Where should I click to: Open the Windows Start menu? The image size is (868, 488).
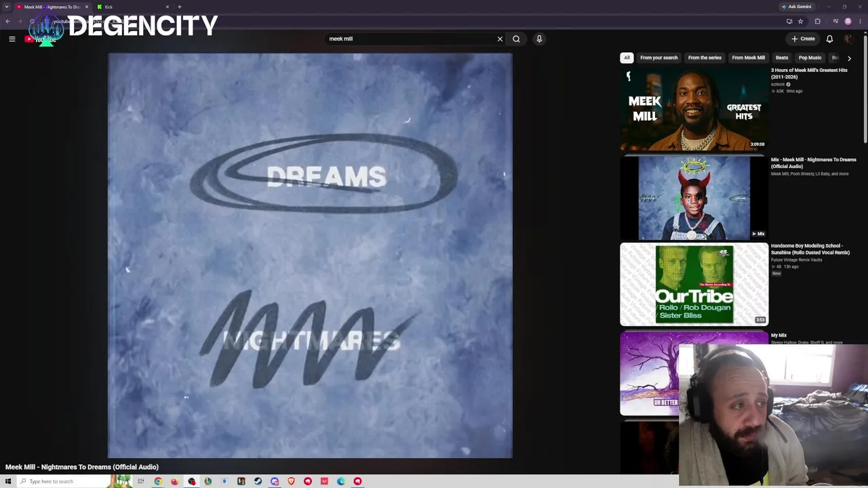coord(7,481)
